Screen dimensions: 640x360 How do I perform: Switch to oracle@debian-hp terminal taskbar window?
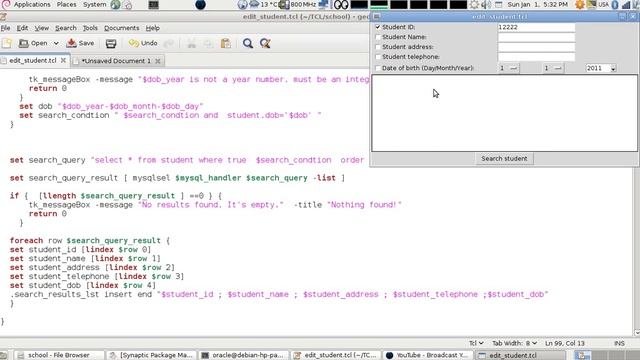243,355
